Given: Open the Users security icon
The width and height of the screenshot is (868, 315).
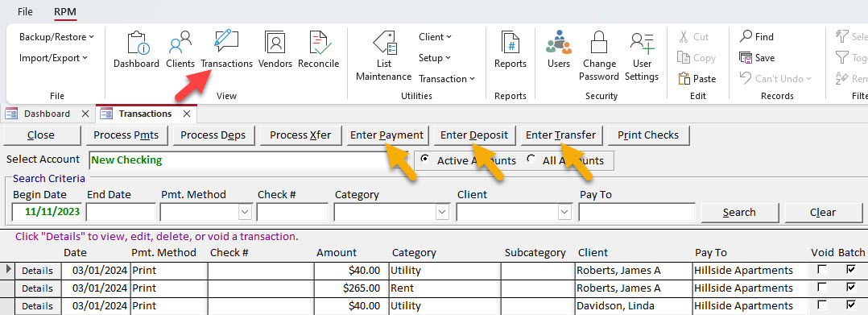Looking at the screenshot, I should tap(559, 50).
